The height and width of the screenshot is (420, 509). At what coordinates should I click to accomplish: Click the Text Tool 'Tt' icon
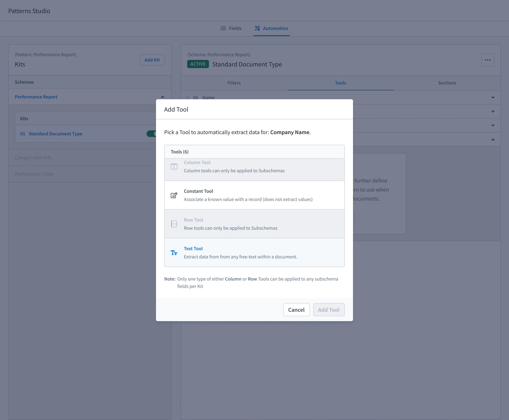point(174,253)
